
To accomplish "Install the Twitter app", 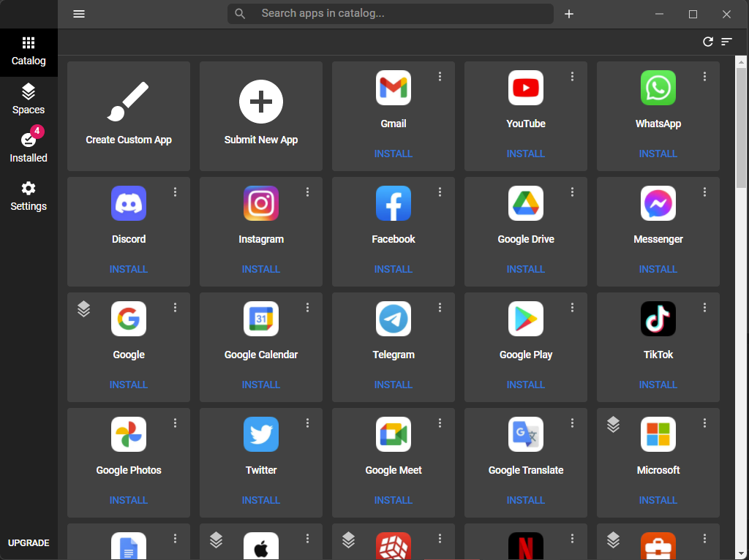I will point(261,500).
